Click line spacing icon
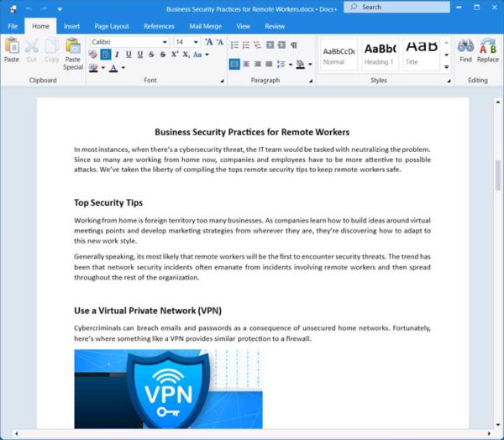Viewport: 504px width, 440px height. pyautogui.click(x=281, y=65)
